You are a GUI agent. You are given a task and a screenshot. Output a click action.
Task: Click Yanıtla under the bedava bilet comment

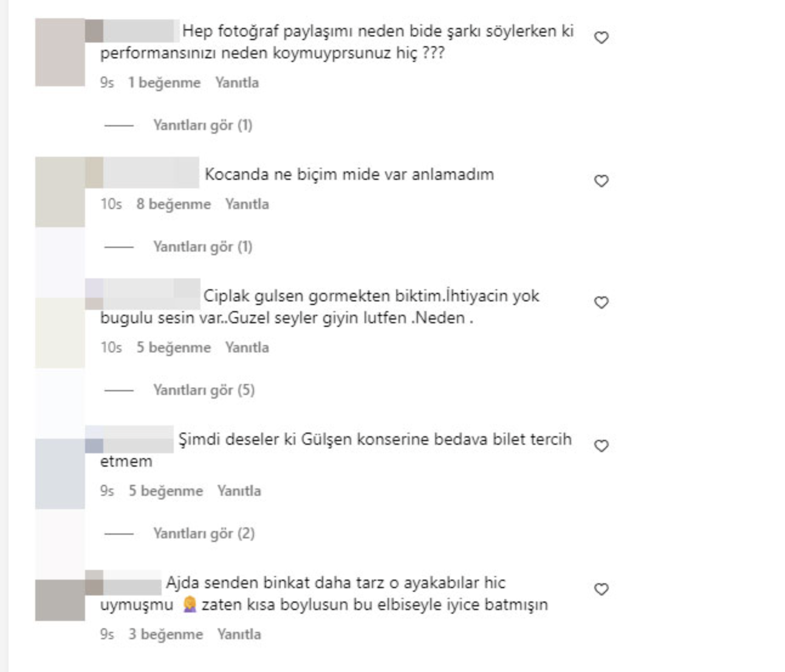239,491
